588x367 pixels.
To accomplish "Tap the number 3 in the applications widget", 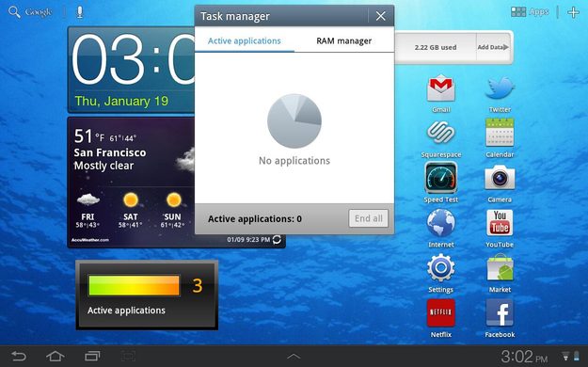I will pos(198,285).
